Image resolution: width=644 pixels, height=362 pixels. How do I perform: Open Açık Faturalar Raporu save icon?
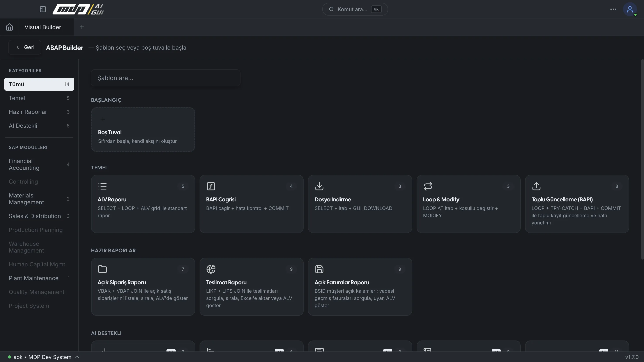click(319, 269)
